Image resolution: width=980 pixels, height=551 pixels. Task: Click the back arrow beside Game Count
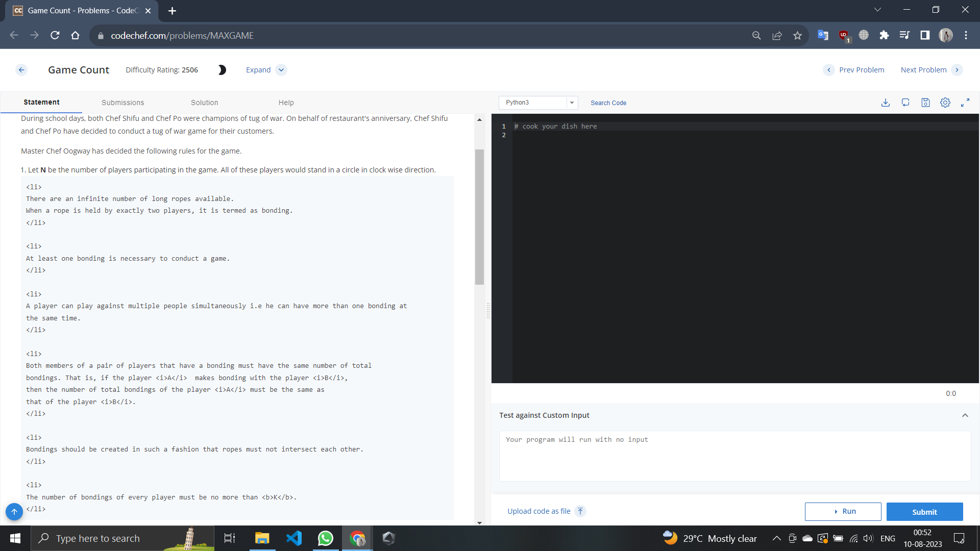pyautogui.click(x=21, y=70)
